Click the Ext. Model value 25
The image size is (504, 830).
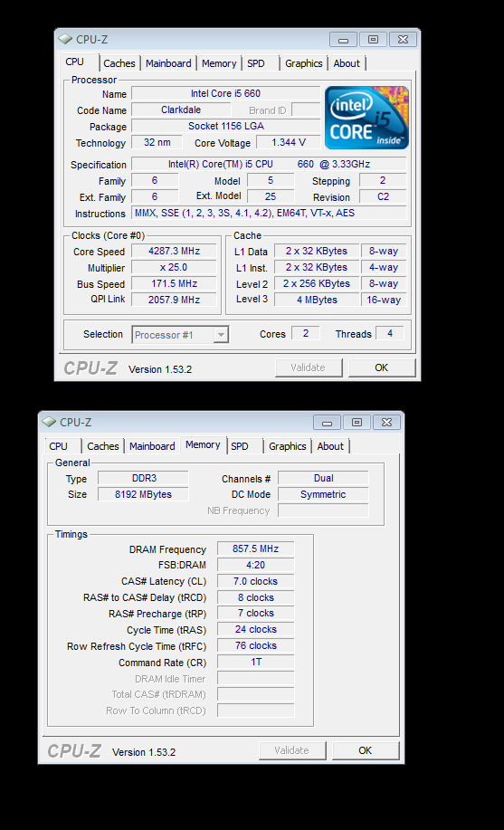271,196
